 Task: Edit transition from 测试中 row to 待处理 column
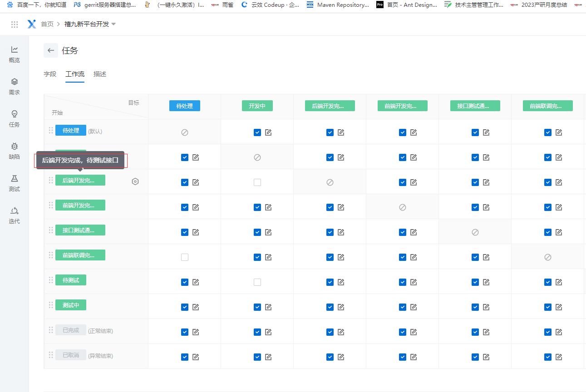tap(196, 307)
